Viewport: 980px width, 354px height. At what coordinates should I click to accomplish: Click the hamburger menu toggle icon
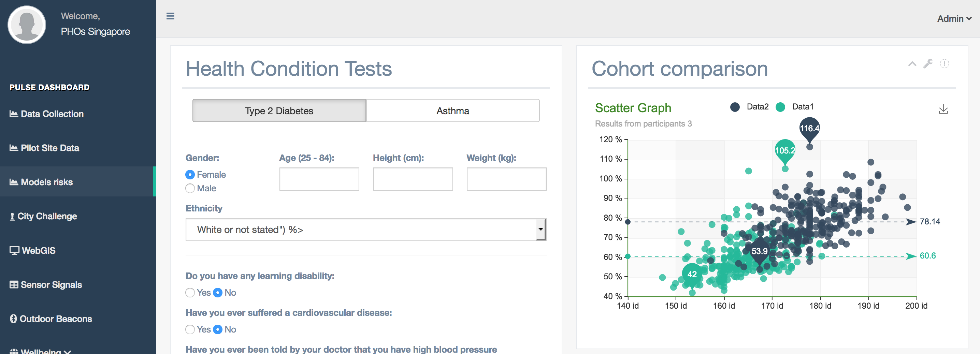click(x=170, y=16)
